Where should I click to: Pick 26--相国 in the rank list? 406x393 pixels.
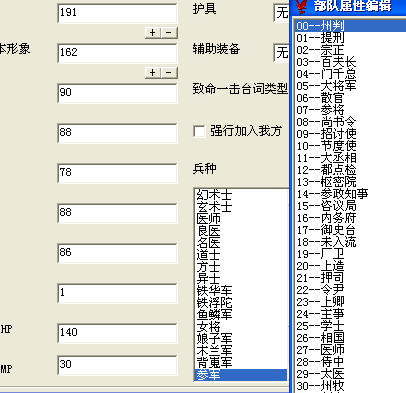click(x=350, y=338)
